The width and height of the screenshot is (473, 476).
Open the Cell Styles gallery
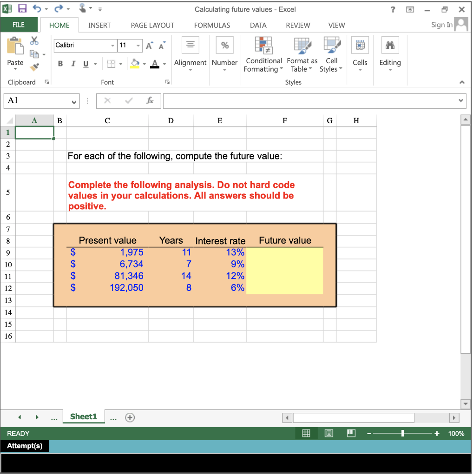331,56
